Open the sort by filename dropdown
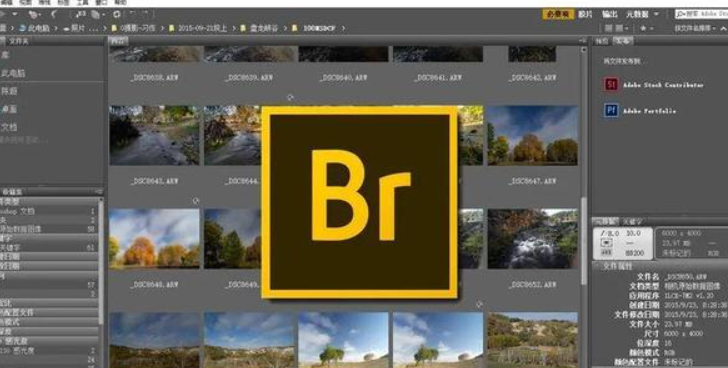The height and width of the screenshot is (368, 728). [695, 28]
